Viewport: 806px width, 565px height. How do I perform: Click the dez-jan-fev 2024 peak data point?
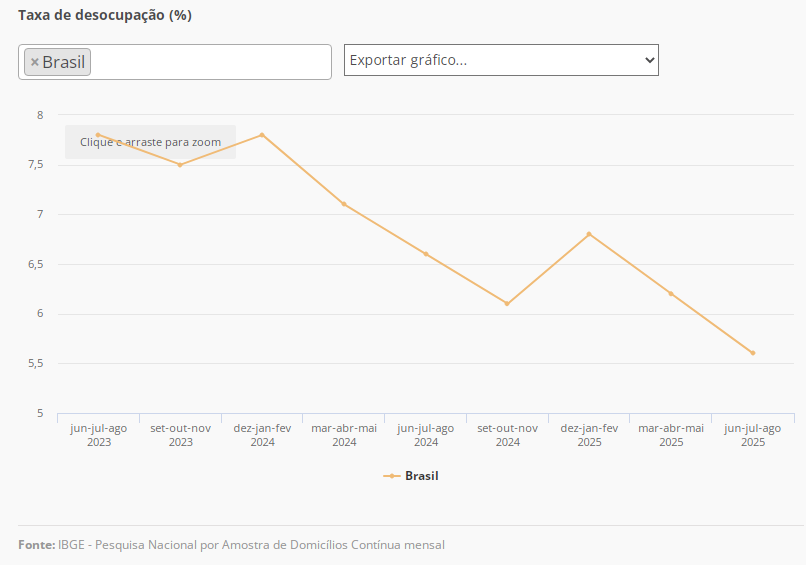[x=262, y=135]
